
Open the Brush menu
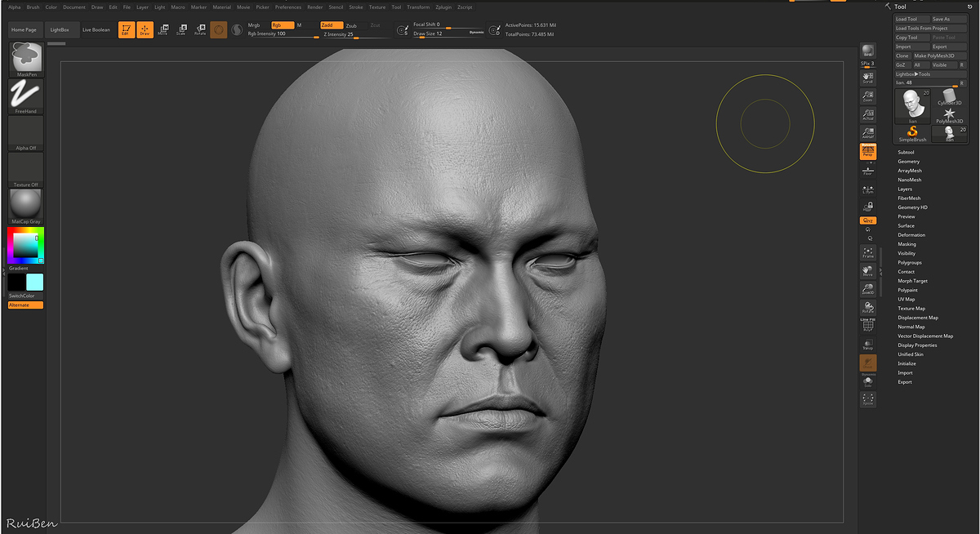click(33, 7)
